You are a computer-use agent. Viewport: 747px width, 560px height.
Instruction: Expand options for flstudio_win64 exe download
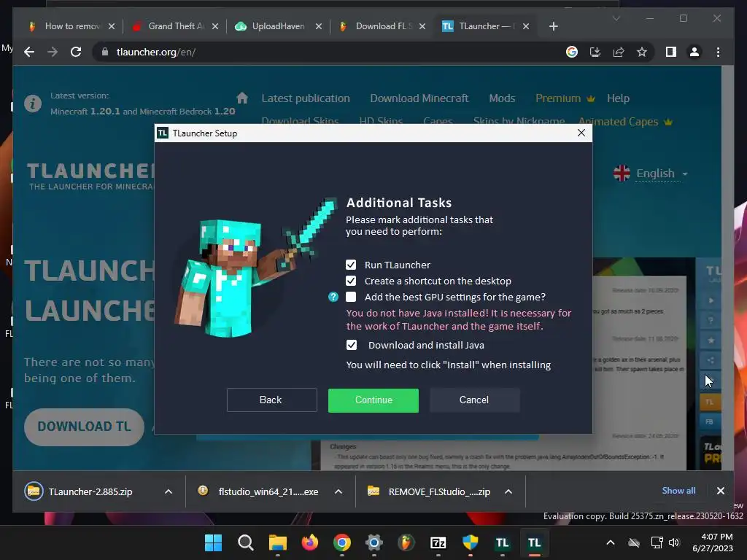338,491
